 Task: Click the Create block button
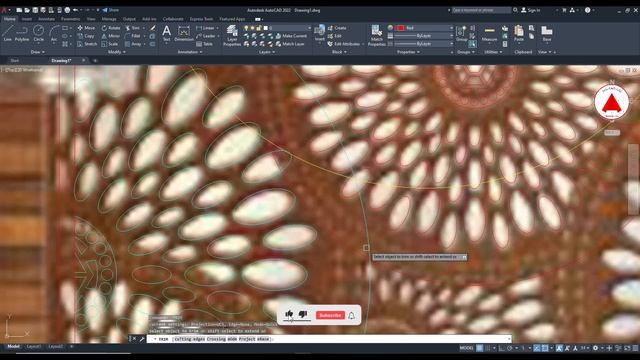337,28
